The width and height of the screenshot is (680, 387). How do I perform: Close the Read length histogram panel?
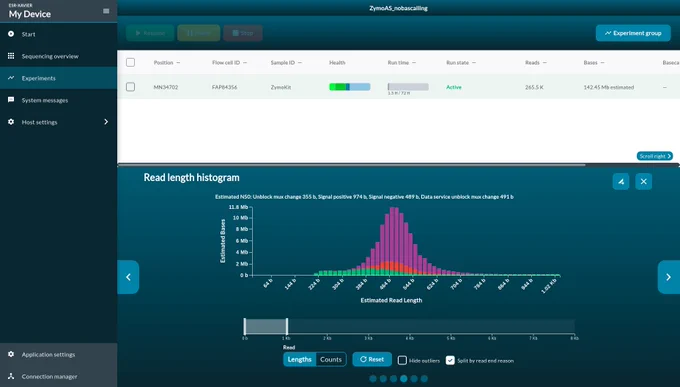click(x=644, y=181)
